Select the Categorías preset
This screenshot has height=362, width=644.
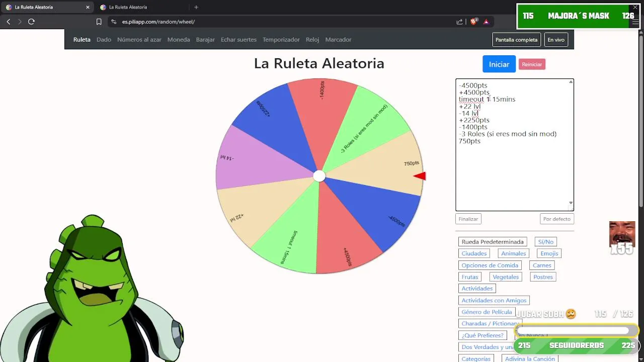point(476,358)
